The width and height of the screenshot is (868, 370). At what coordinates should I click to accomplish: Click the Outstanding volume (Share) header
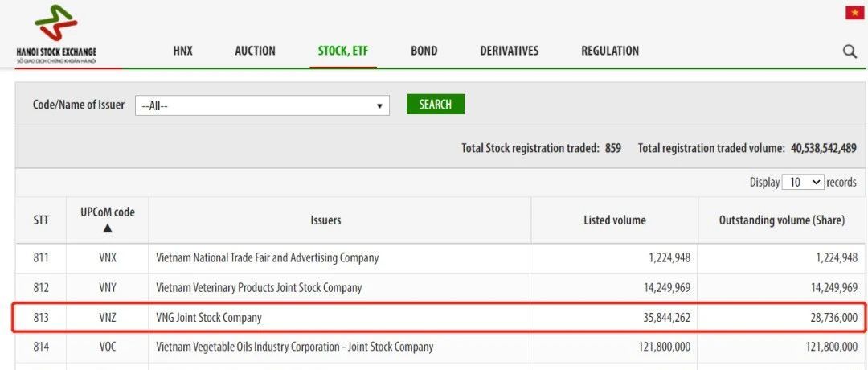(781, 220)
